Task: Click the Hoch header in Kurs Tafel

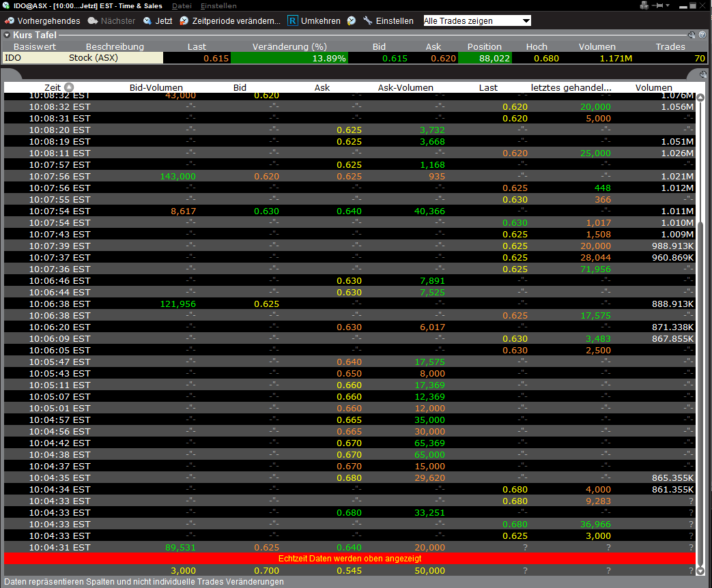Action: [x=537, y=47]
